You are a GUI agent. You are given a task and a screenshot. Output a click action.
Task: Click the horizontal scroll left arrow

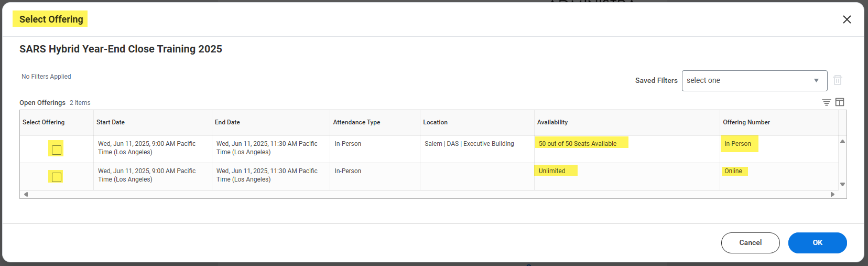click(x=26, y=194)
